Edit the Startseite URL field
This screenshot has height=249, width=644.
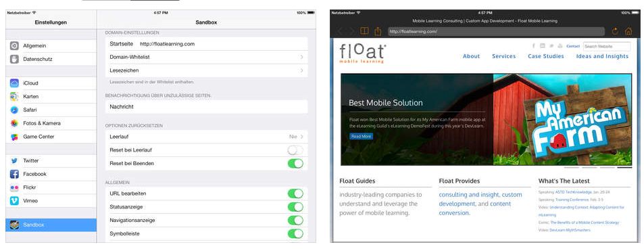(x=206, y=43)
